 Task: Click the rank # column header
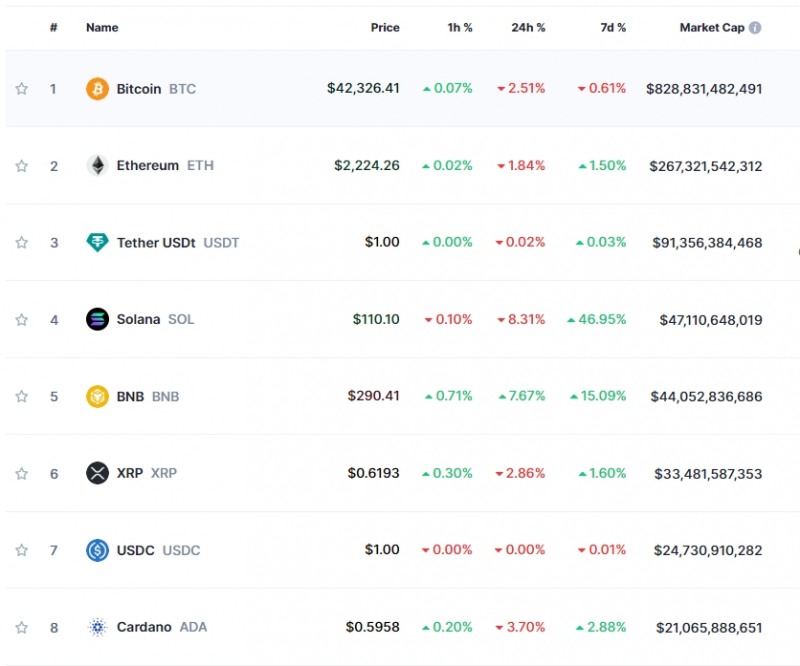(54, 28)
